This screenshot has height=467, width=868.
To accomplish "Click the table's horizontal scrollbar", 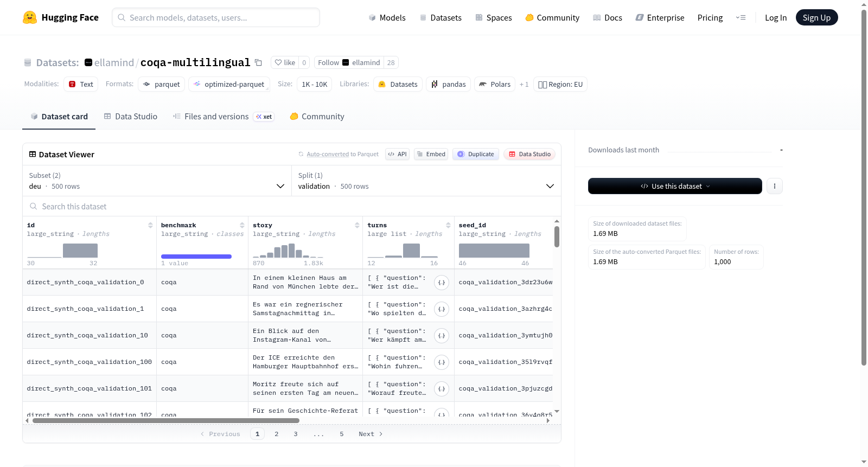I will [166, 420].
